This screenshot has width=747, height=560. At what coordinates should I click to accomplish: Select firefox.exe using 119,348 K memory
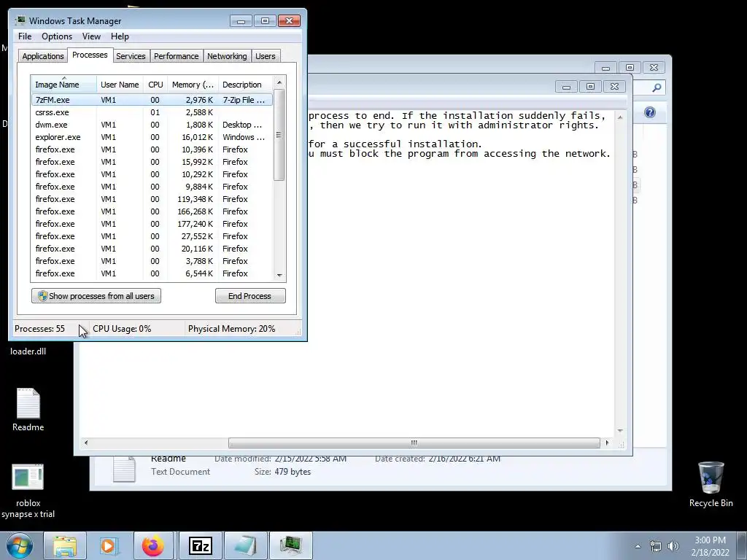pos(152,199)
